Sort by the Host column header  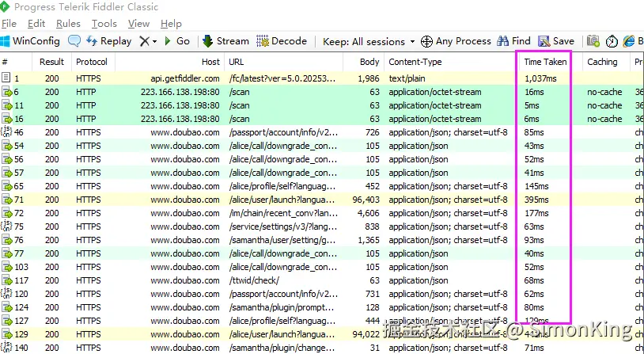point(169,62)
